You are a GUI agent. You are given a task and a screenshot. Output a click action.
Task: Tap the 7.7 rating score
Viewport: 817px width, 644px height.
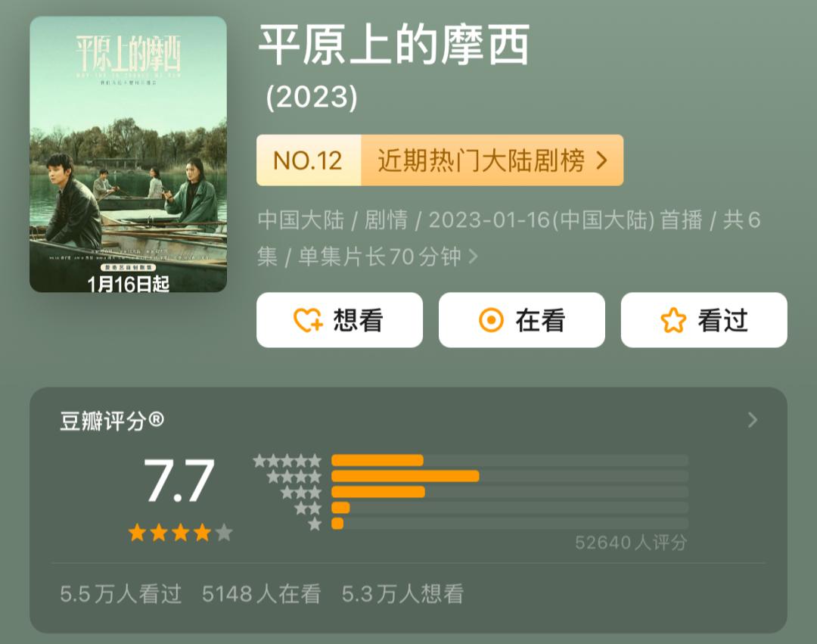(179, 480)
